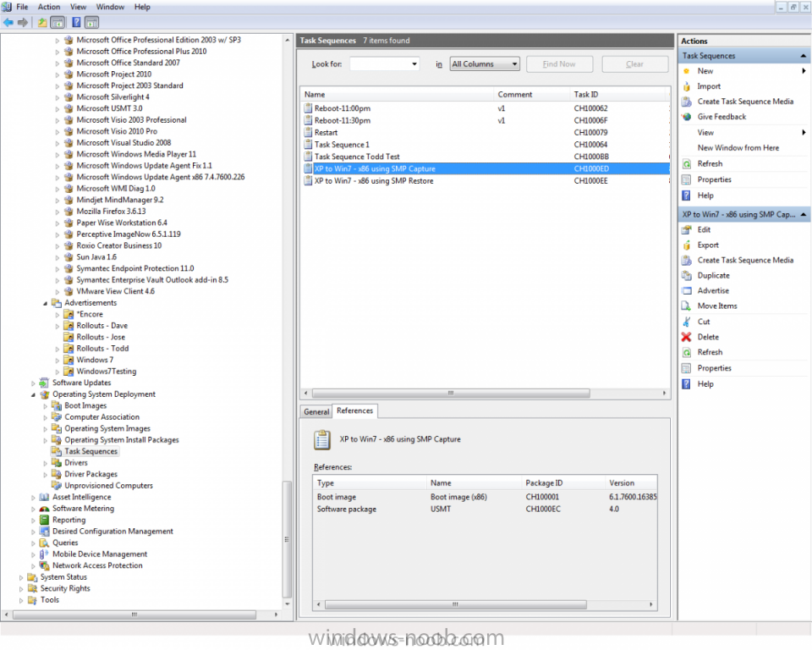Open the Look for dropdown arrow
812x650 pixels.
[414, 64]
